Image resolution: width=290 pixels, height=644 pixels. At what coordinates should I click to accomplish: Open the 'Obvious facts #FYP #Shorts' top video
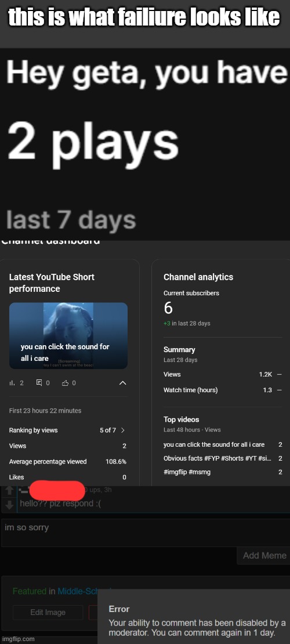point(217,458)
